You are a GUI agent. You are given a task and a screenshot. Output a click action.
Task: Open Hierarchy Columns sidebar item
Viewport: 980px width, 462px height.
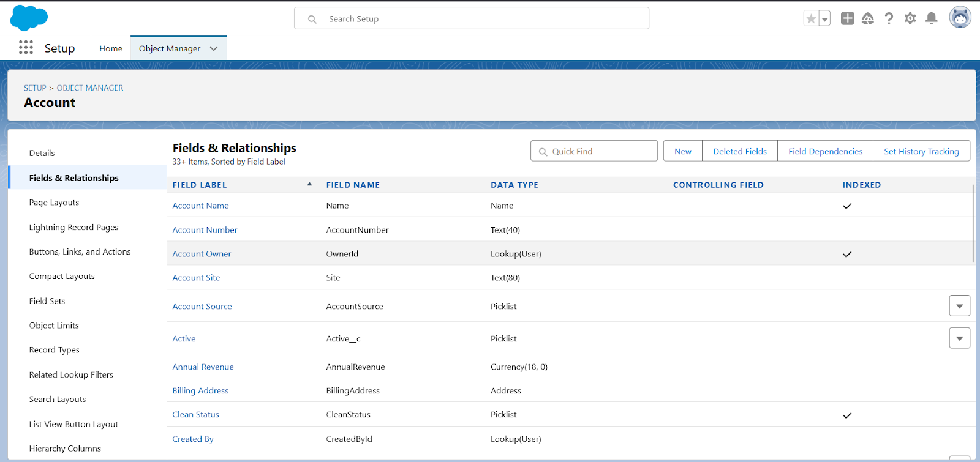88,449
